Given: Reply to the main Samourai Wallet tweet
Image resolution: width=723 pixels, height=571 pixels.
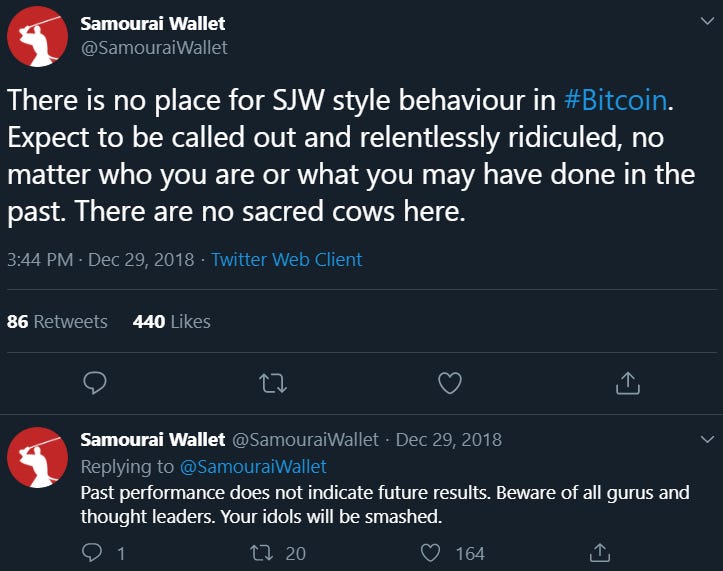Looking at the screenshot, I should 95,383.
